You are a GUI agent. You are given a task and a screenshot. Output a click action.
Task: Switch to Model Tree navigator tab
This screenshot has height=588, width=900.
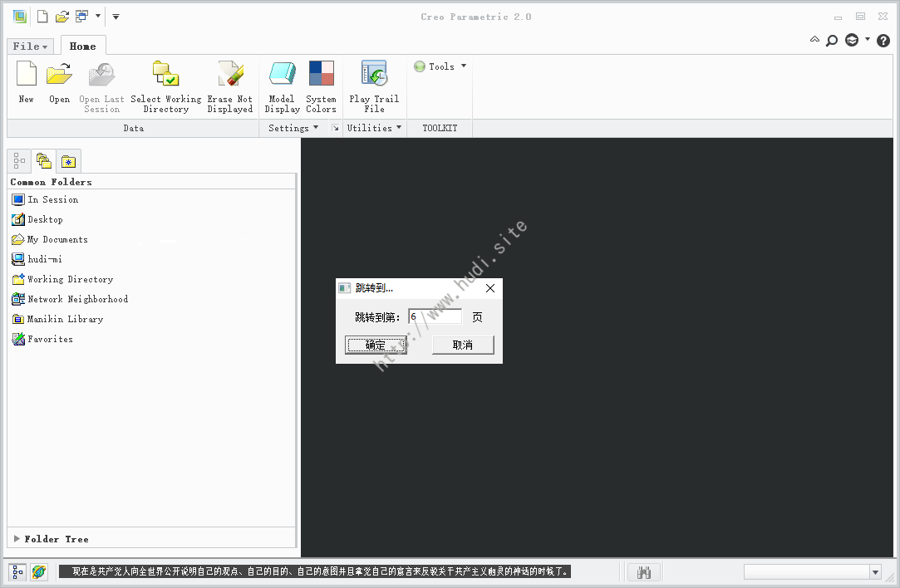click(19, 161)
